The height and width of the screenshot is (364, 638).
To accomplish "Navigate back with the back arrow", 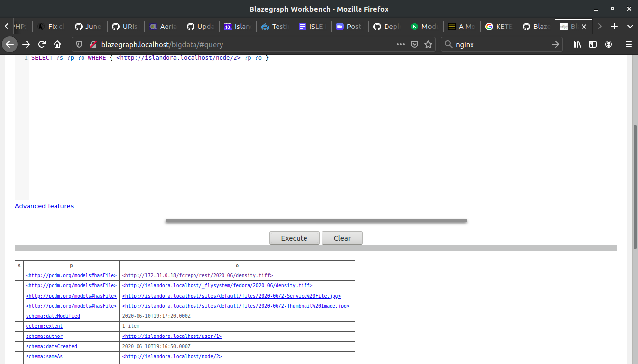I will click(10, 44).
